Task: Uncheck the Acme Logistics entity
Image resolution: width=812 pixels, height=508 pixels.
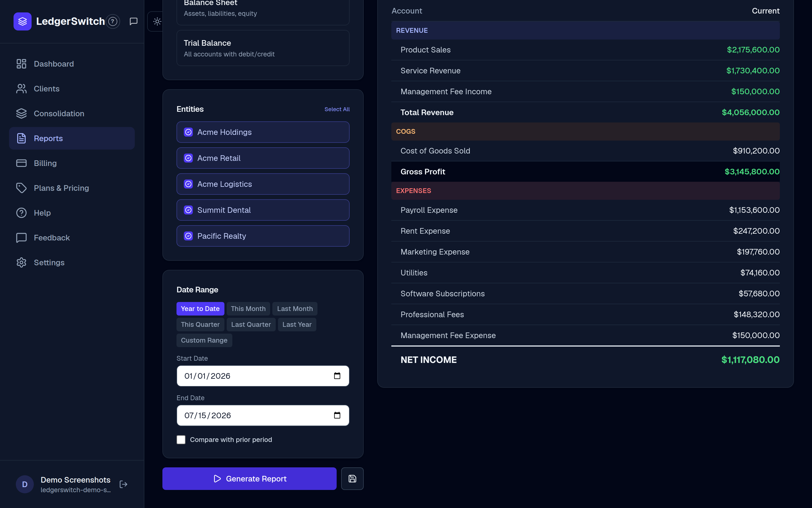Action: pos(189,184)
